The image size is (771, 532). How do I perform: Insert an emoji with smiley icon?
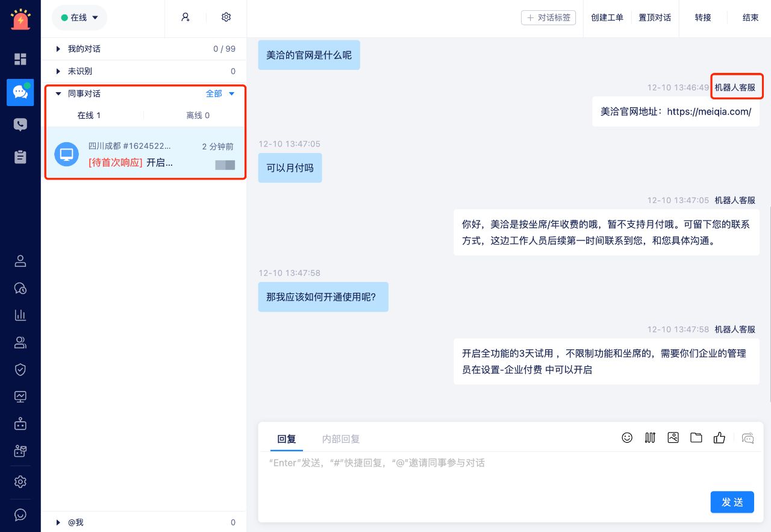point(627,438)
